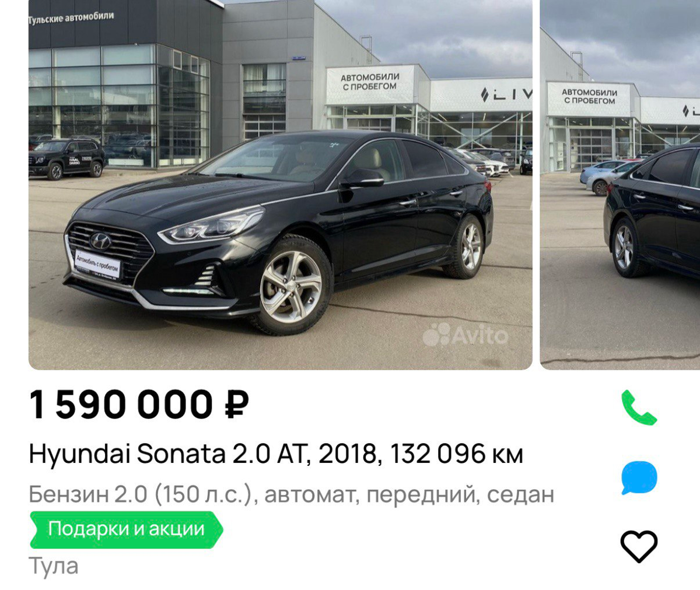The image size is (700, 590).
Task: Click the Avito watermark on the photo
Action: point(465,335)
